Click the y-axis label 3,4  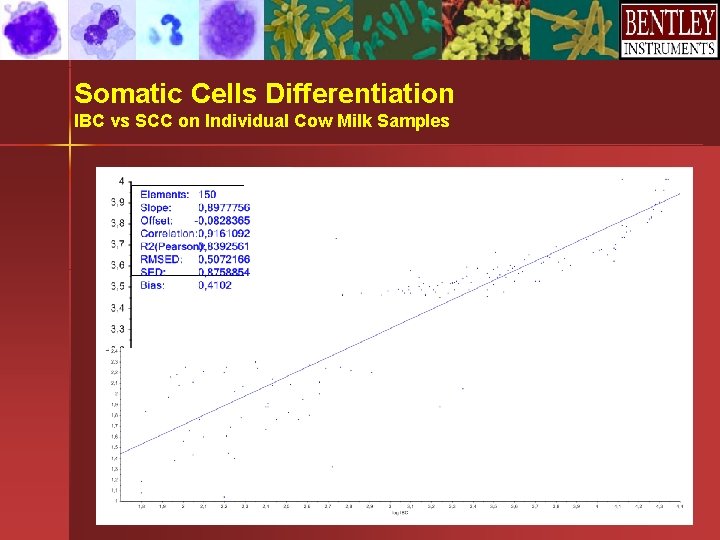tap(118, 308)
